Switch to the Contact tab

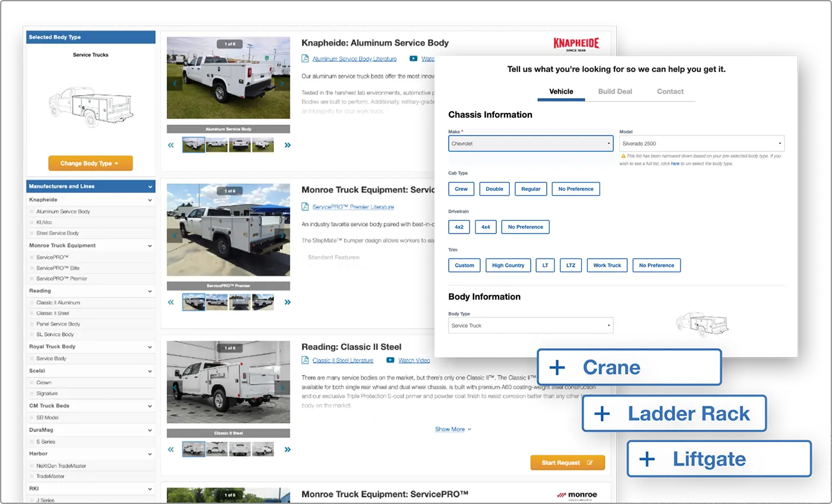[x=670, y=92]
